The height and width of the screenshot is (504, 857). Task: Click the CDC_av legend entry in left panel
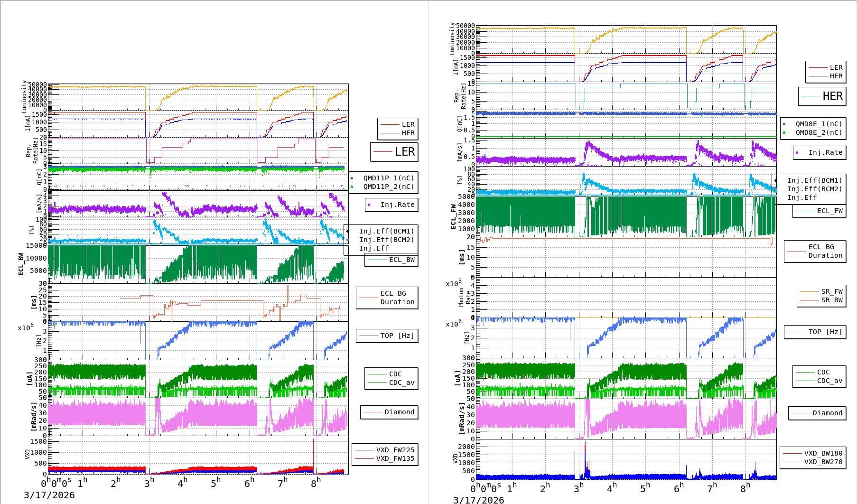click(x=392, y=383)
